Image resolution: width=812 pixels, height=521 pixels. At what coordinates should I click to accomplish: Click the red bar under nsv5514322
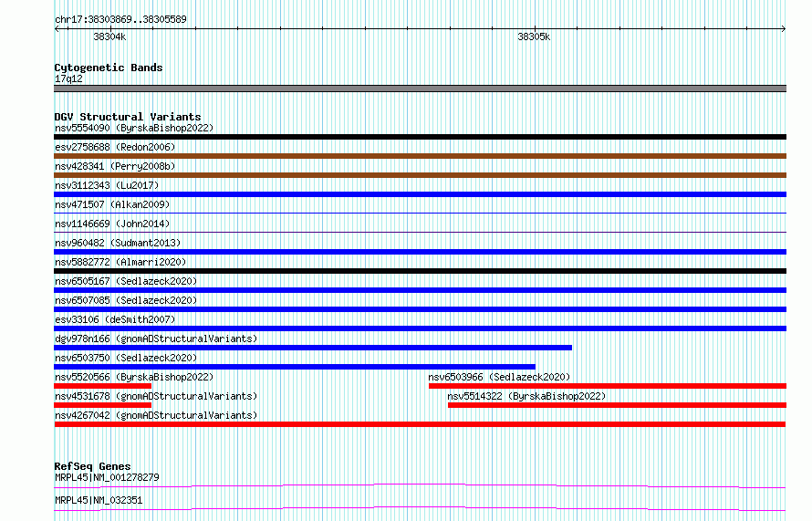(x=618, y=405)
